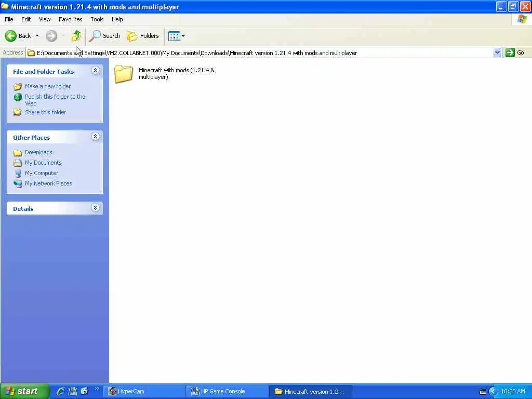
Task: Select the Minecraft with mods folder icon
Action: 124,74
